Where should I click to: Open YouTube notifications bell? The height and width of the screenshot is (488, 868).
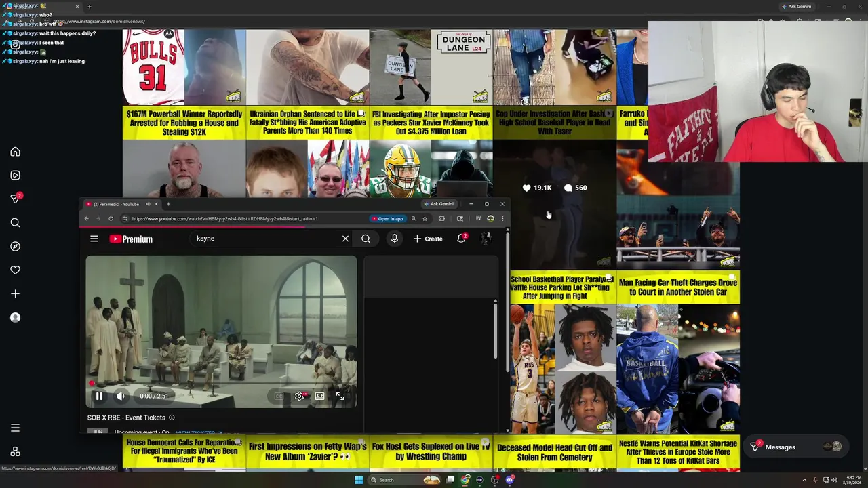(461, 239)
